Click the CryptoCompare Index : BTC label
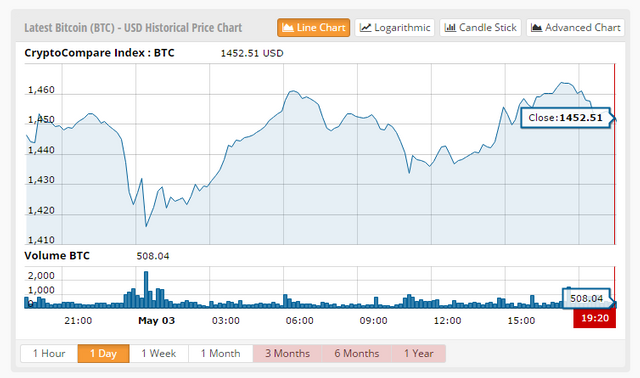Screen dimensions: 640x378 [99, 53]
